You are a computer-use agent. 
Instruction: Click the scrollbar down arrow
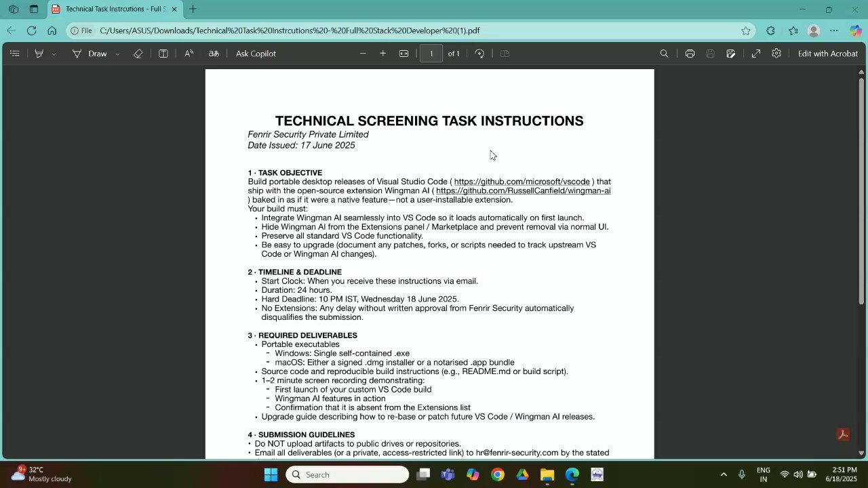click(862, 453)
